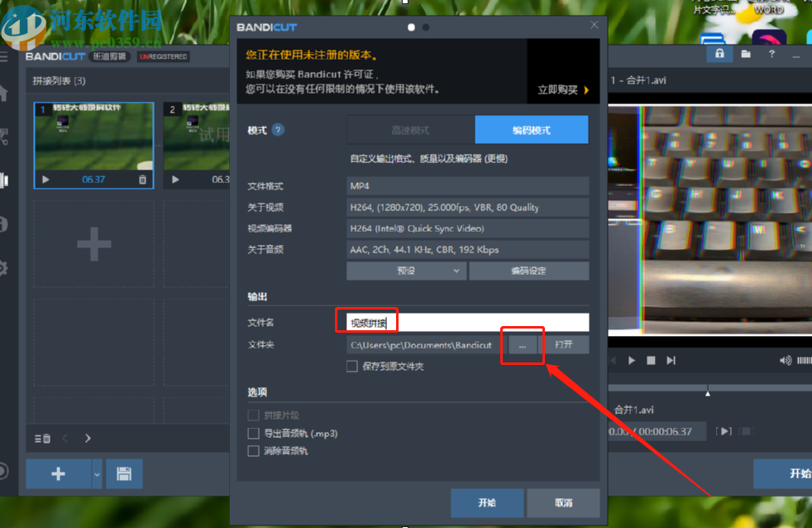Click 开始 in the main window behind
The image size is (812, 528).
(783, 473)
